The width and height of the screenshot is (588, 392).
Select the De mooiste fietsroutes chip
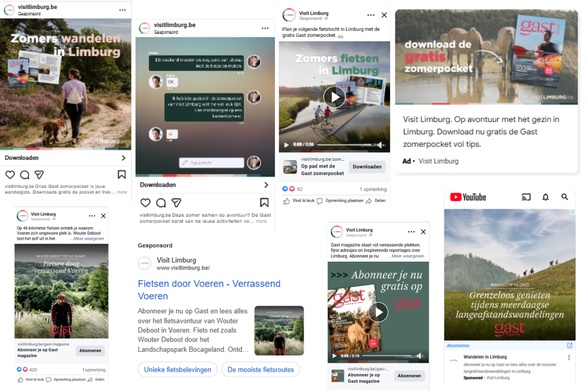coord(261,369)
